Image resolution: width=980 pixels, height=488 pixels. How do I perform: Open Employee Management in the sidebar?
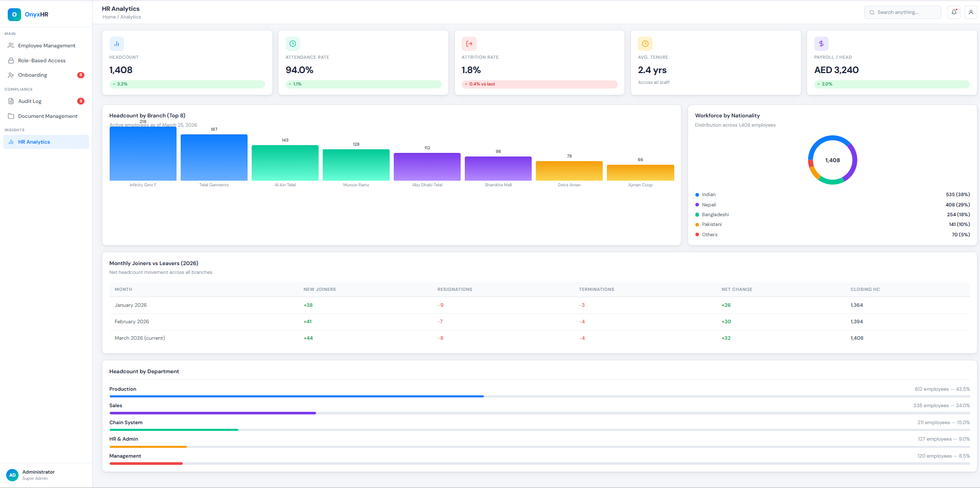46,45
